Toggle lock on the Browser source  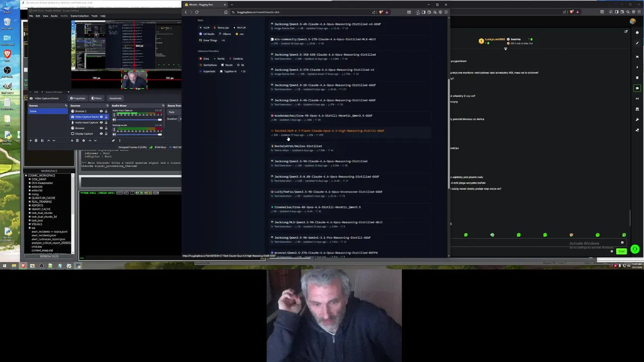click(x=106, y=128)
